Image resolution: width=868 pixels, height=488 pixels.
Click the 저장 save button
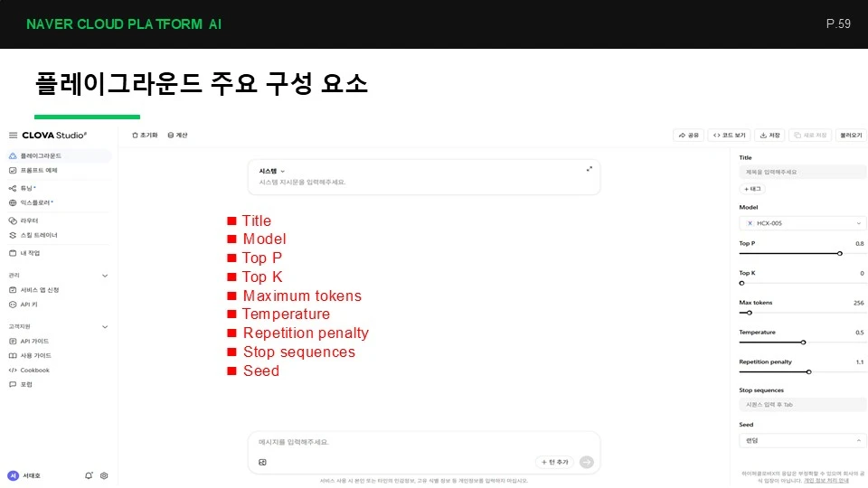point(769,135)
